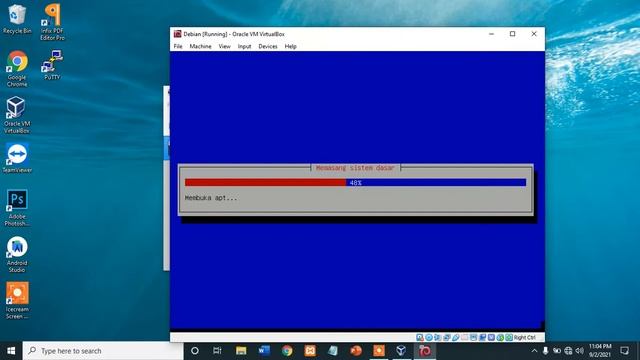Image resolution: width=640 pixels, height=360 pixels.
Task: Click the microphone tray icon
Action: click(x=545, y=351)
